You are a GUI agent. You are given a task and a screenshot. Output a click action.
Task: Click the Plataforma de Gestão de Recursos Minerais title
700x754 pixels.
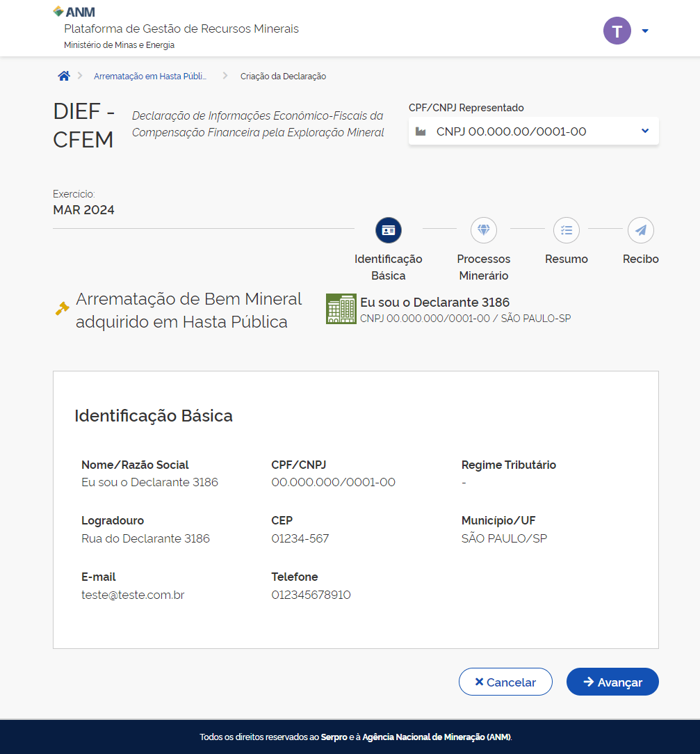181,29
